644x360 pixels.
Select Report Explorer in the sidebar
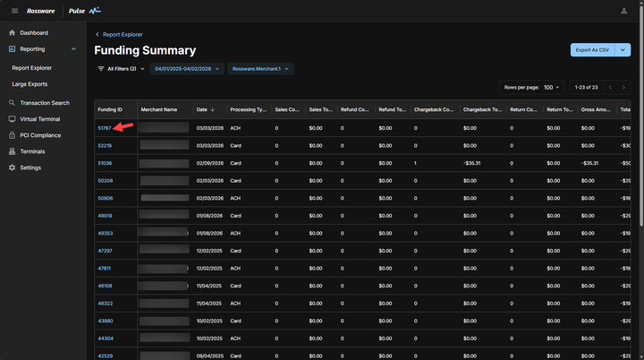pyautogui.click(x=31, y=67)
